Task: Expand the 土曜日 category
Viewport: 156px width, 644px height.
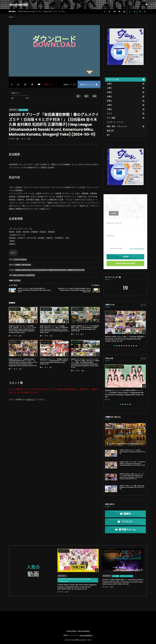Action: (x=143, y=105)
